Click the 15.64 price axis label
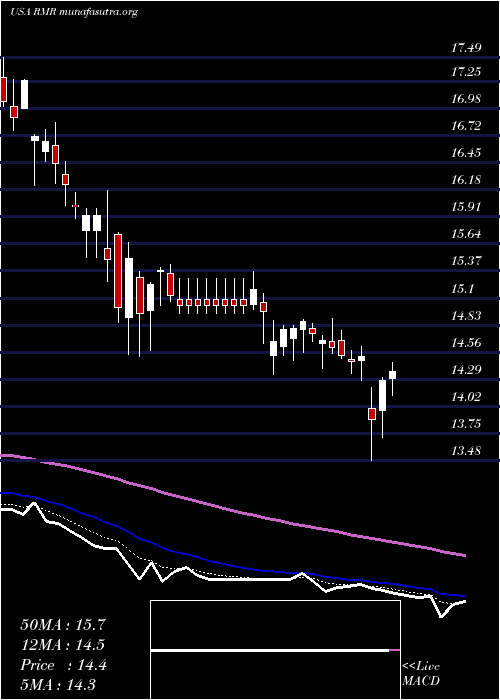This screenshot has height=700, width=500. 466,234
